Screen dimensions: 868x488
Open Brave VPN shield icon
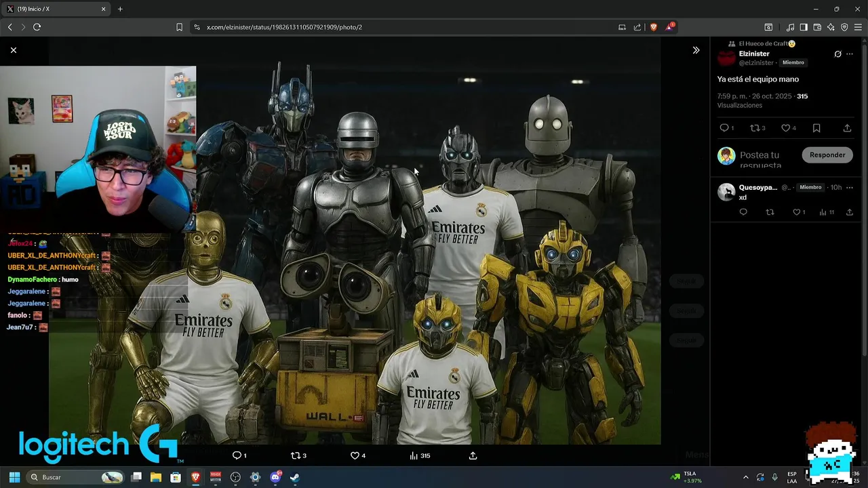coord(844,27)
